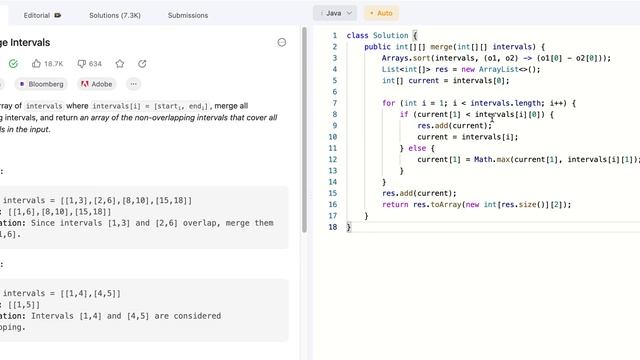This screenshot has height=360, width=640.
Task: Click the '} else {' line in code
Action: [417, 148]
